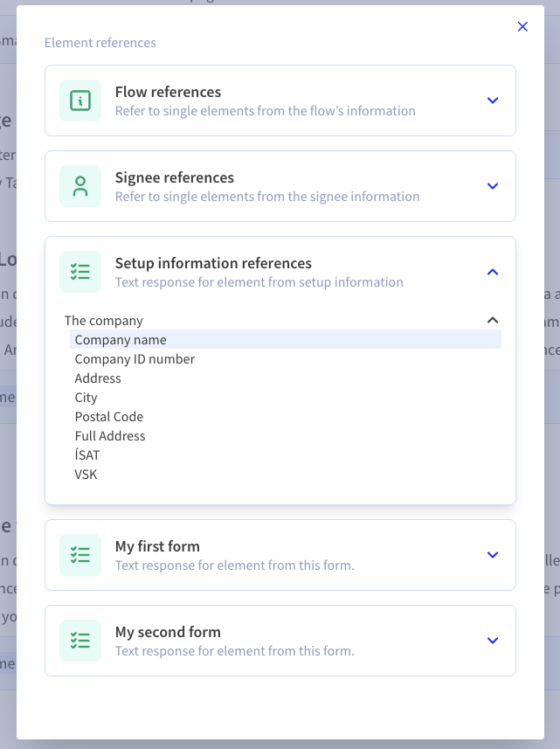Click the Flow references title
560x749 pixels.
[168, 92]
